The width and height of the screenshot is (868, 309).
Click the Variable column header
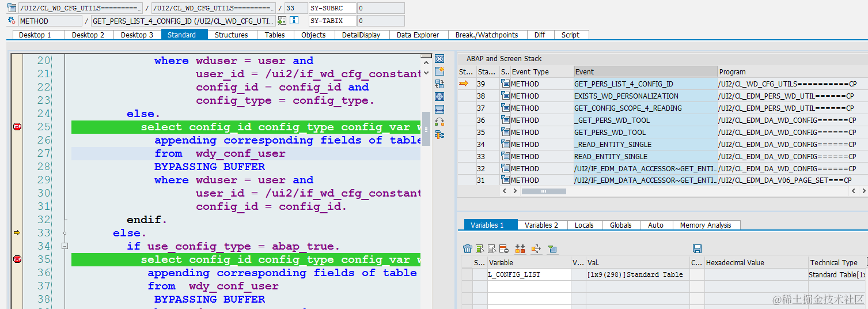[x=529, y=262]
